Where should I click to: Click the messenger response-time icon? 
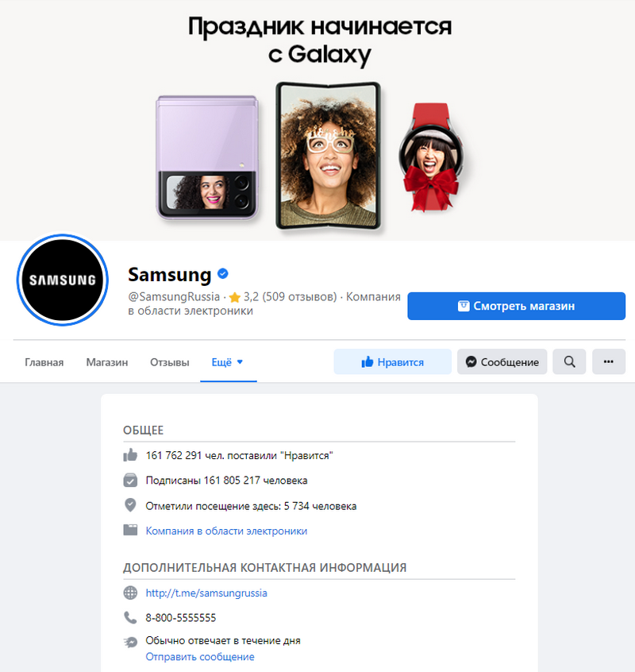[x=130, y=642]
